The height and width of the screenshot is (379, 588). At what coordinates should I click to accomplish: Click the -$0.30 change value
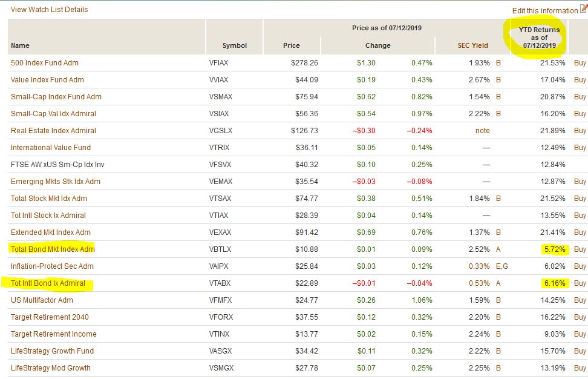point(364,131)
